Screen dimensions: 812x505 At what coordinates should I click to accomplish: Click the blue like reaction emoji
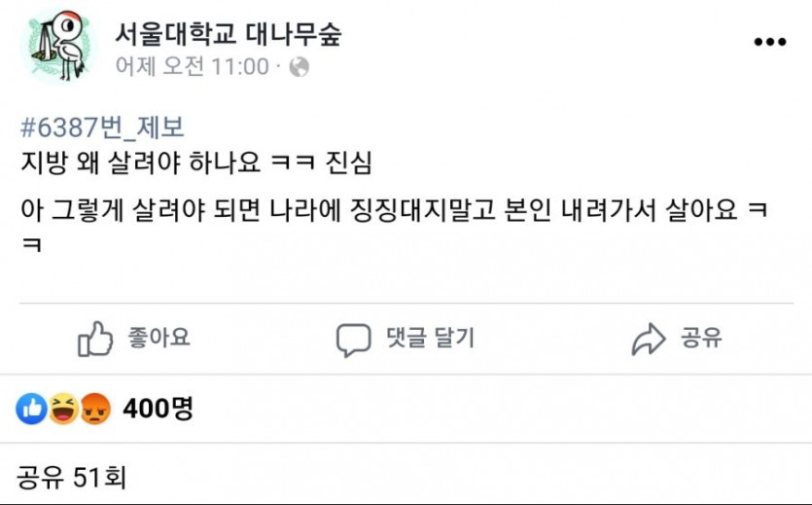(32, 409)
